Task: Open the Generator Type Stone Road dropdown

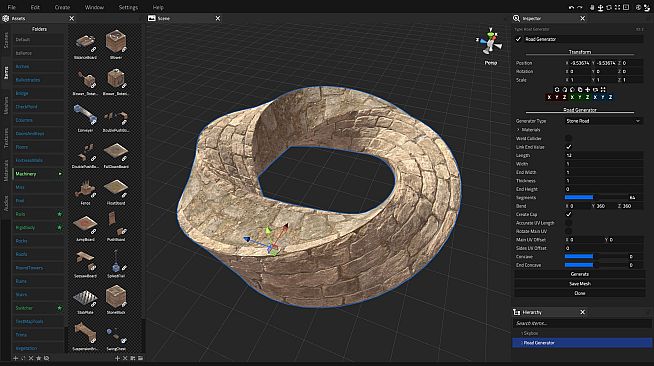Action: tap(603, 121)
